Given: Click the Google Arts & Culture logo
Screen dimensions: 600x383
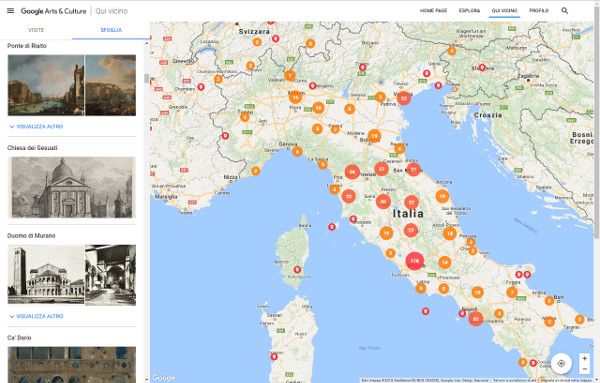Looking at the screenshot, I should tap(54, 11).
